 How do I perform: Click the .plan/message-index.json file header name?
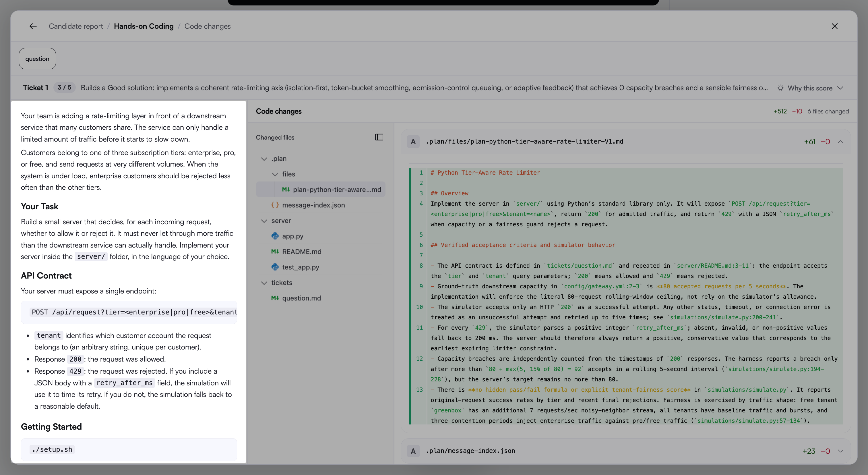tap(470, 451)
